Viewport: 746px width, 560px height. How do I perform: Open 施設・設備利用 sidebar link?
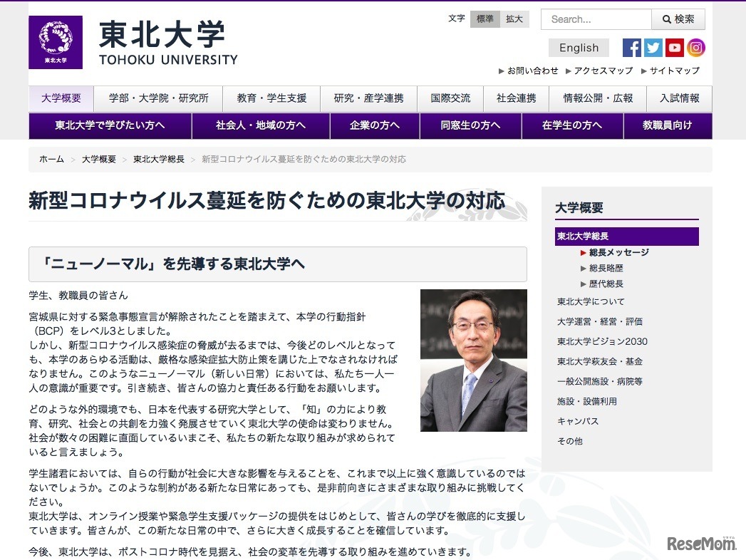point(586,402)
